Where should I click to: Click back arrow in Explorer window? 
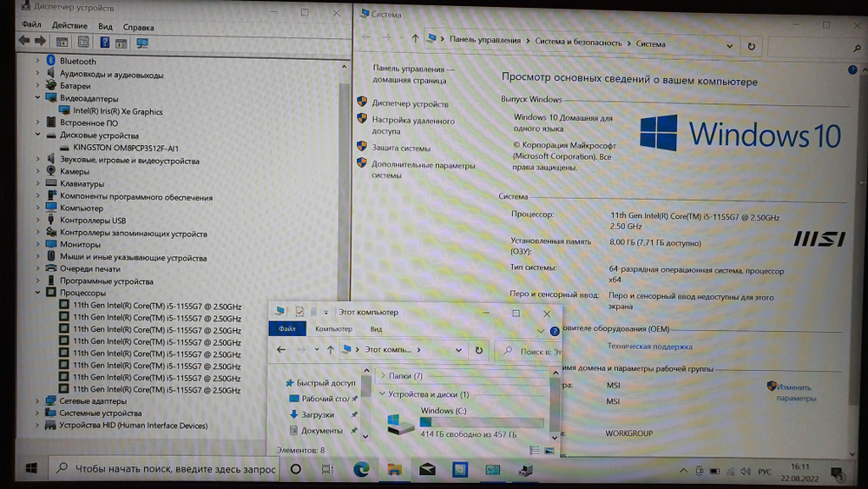click(281, 349)
